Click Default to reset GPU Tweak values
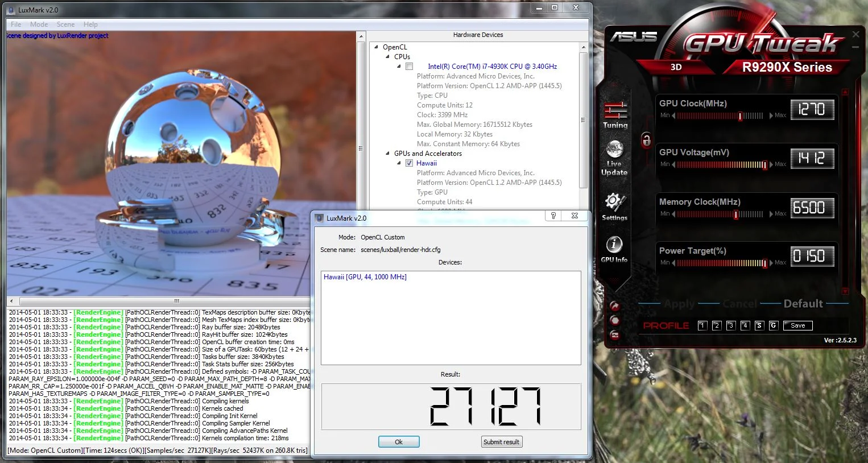Image resolution: width=868 pixels, height=463 pixels. [803, 304]
